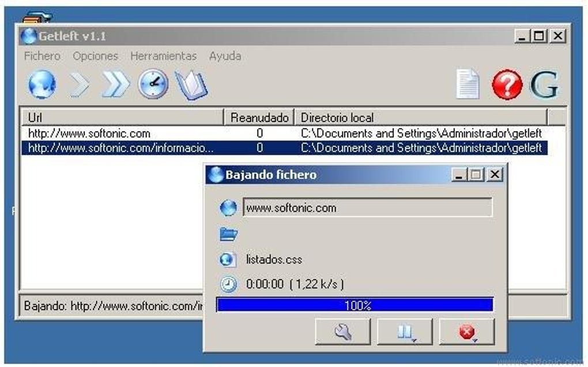Click the Directorio local column header

[x=421, y=118]
